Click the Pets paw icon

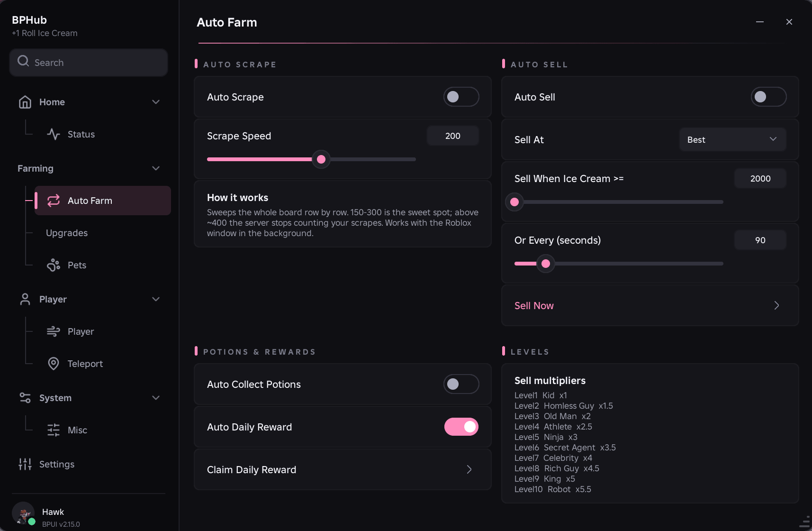coord(54,265)
